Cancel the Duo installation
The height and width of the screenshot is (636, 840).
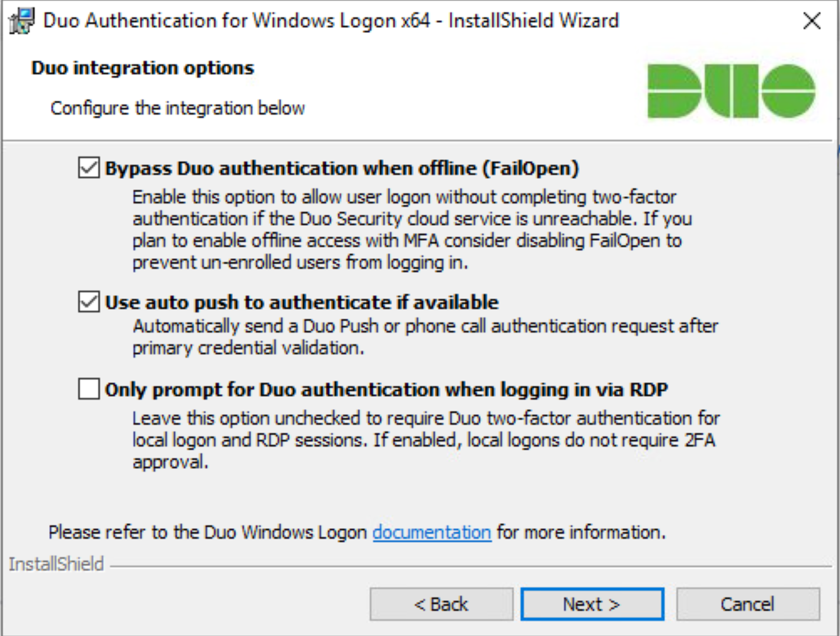pos(747,604)
